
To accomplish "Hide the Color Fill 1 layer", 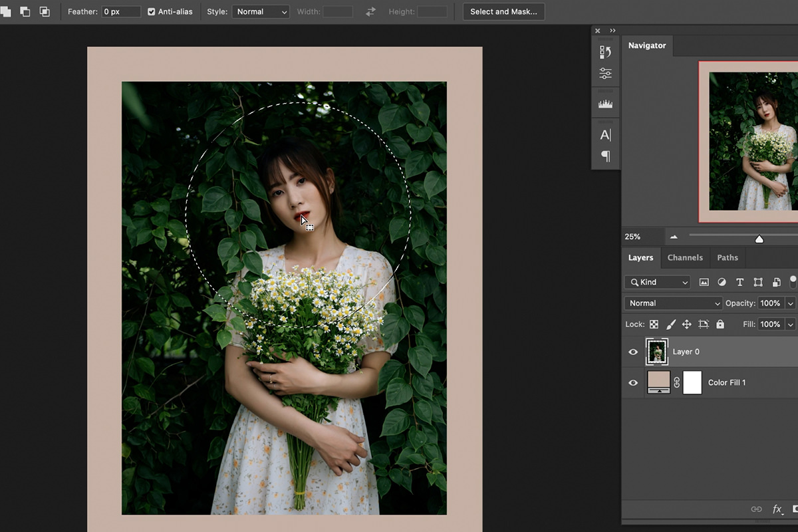I will coord(633,382).
